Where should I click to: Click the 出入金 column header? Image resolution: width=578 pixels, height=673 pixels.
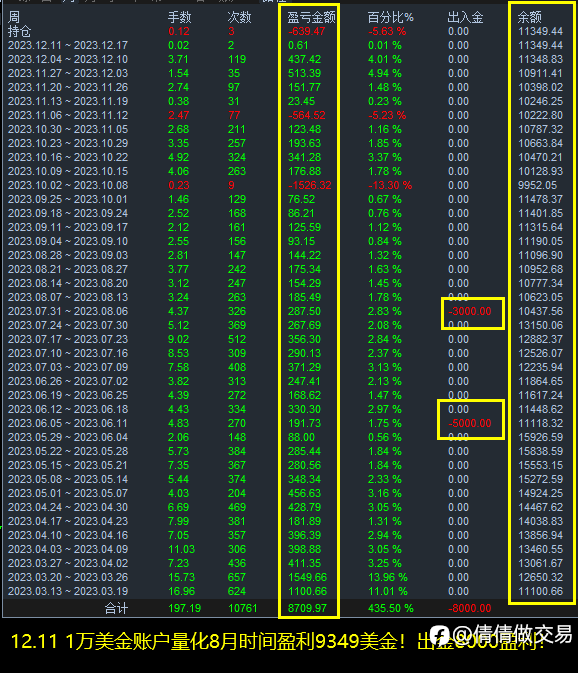(x=465, y=18)
